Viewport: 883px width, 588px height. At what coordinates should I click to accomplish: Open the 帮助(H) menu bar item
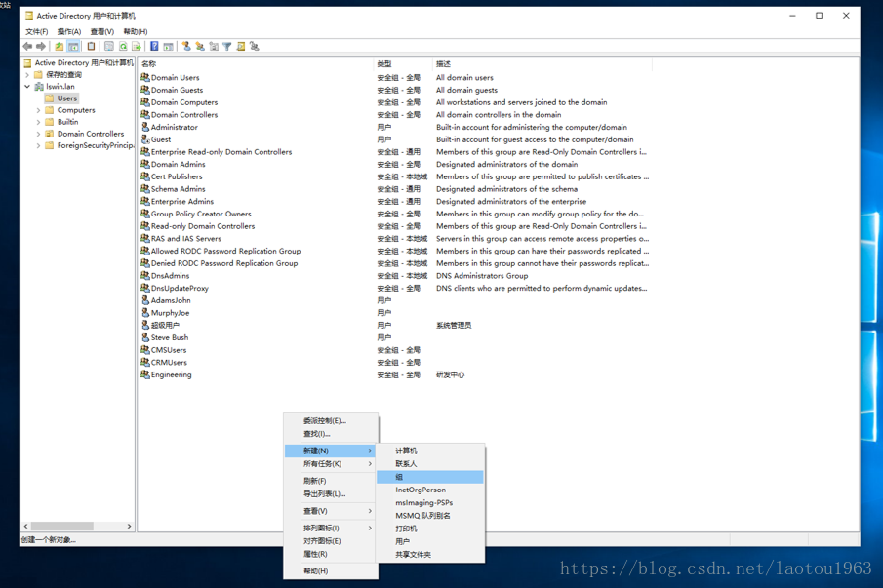point(136,31)
